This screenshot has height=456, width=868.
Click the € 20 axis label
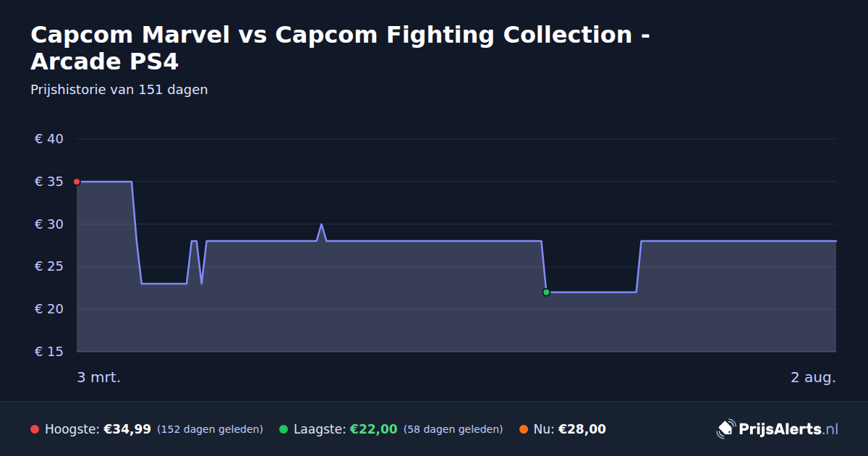tap(49, 310)
